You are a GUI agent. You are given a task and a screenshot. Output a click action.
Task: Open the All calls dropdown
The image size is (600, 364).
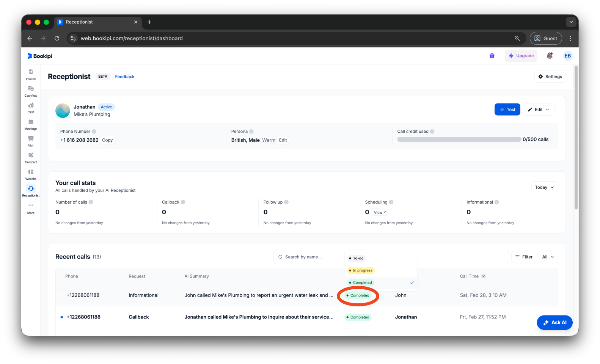[x=548, y=257]
